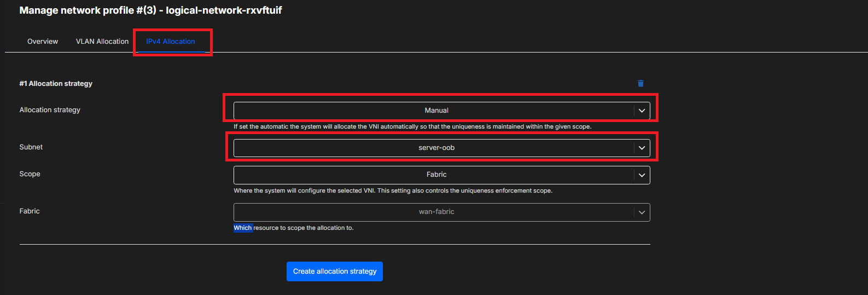Click the chevron arrow in Allocation strategy dropdown
868x295 pixels.
pos(642,111)
